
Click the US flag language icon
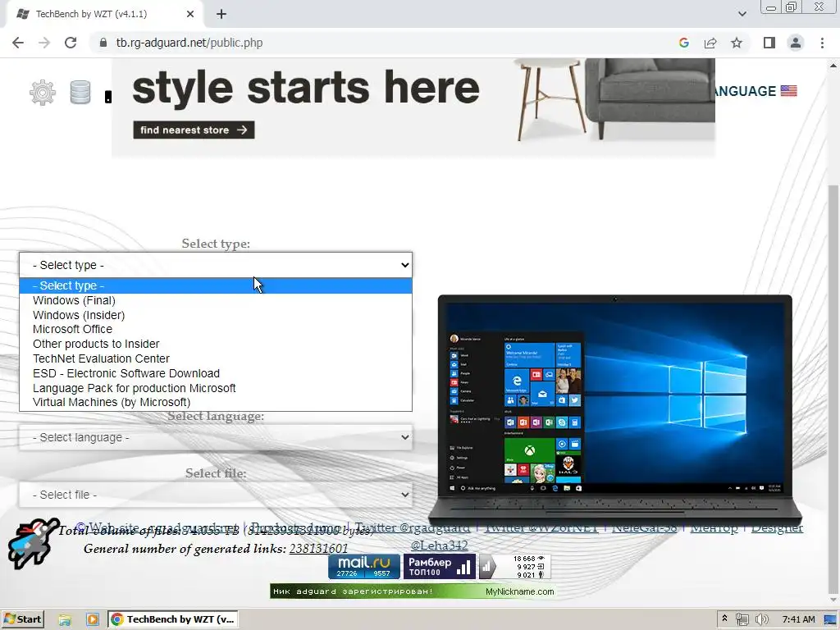[788, 91]
